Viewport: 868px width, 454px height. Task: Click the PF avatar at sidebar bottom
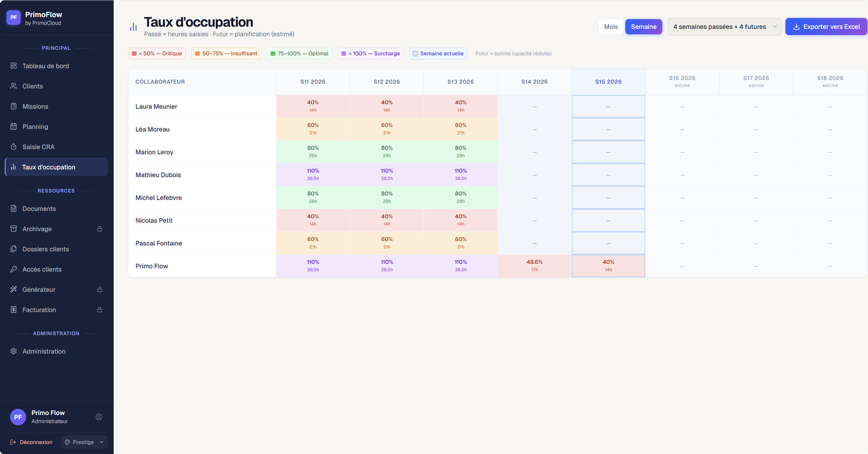tap(18, 417)
